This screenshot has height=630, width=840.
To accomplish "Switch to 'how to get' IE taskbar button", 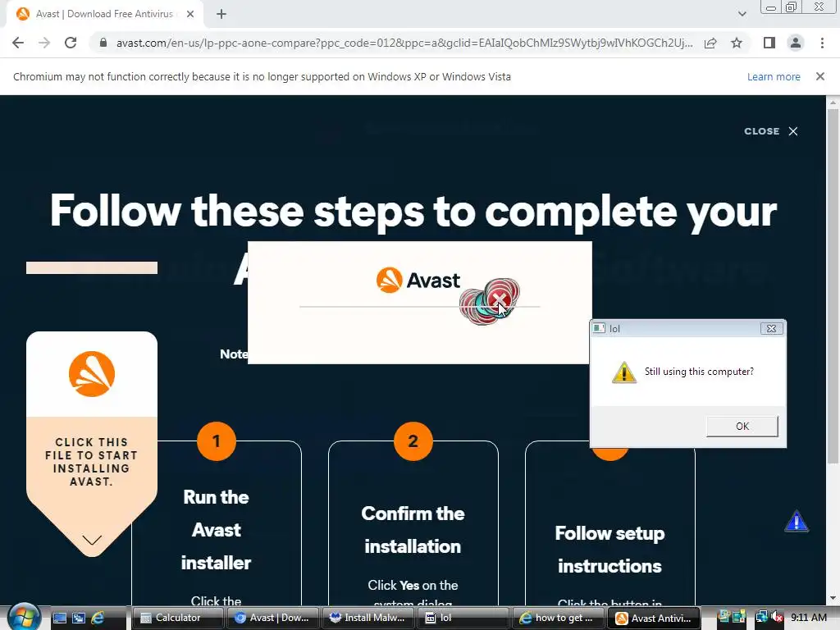I will click(x=558, y=618).
